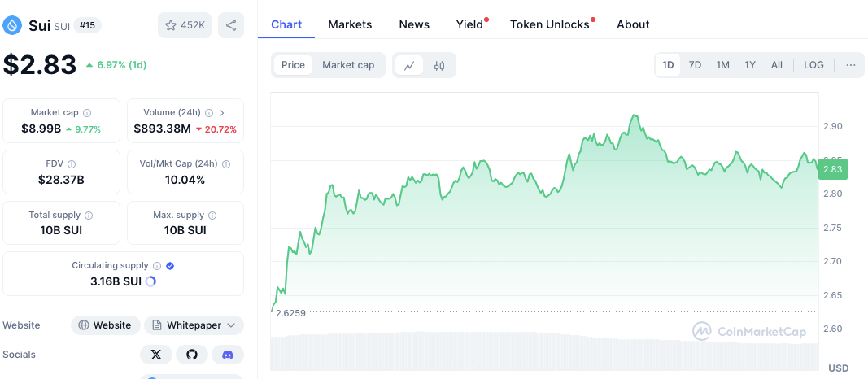Show Max. supply info icon

click(x=212, y=216)
